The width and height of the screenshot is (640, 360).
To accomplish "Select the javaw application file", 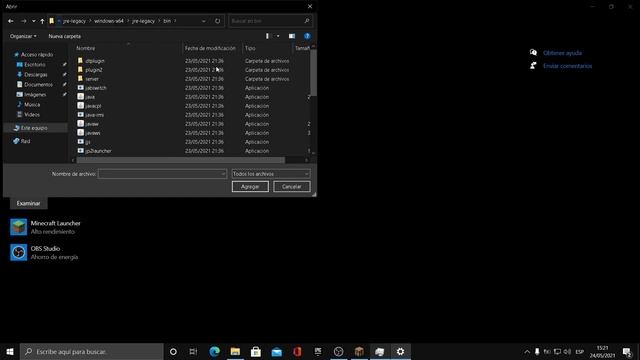I will tap(92, 124).
